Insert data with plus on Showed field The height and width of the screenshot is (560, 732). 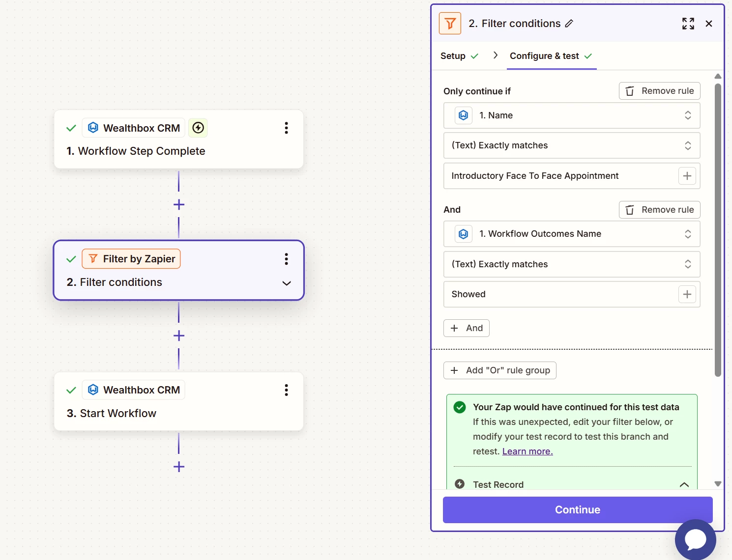687,294
